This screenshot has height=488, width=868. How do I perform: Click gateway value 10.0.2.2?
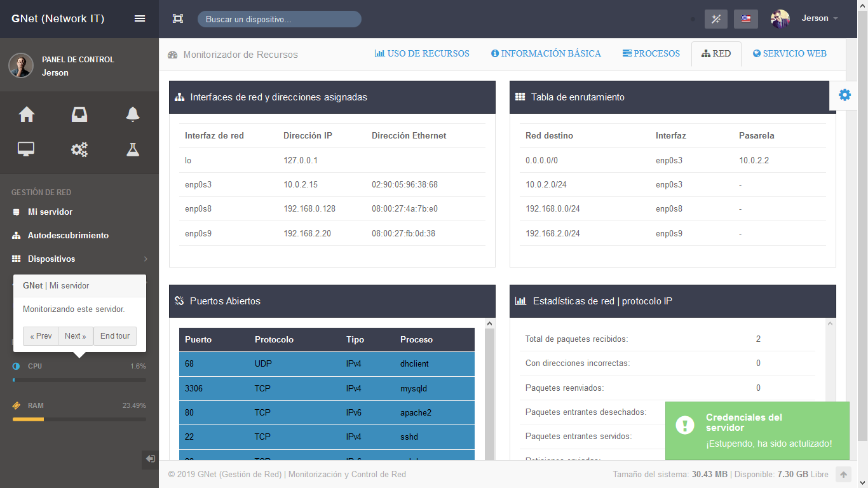(754, 161)
